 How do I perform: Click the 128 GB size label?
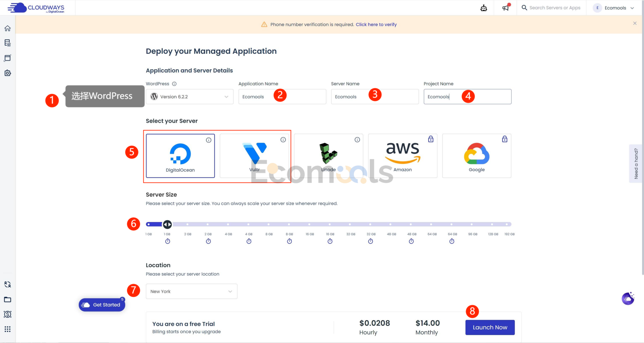[x=493, y=234]
